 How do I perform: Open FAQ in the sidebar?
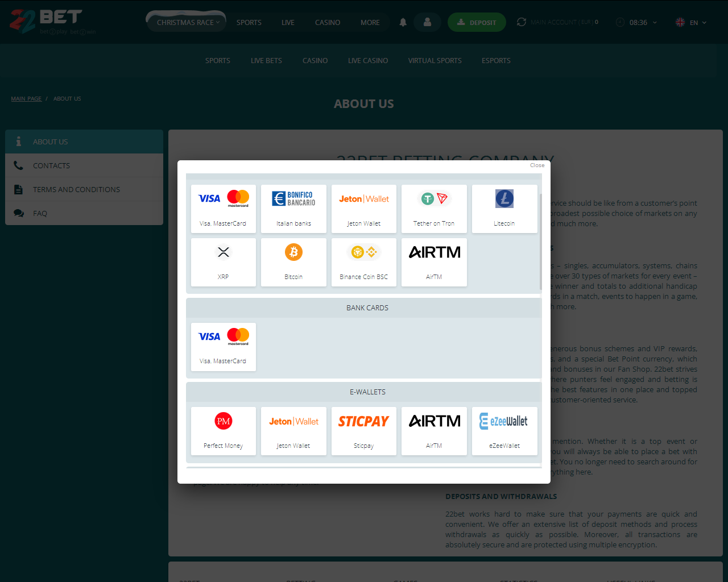pos(84,213)
